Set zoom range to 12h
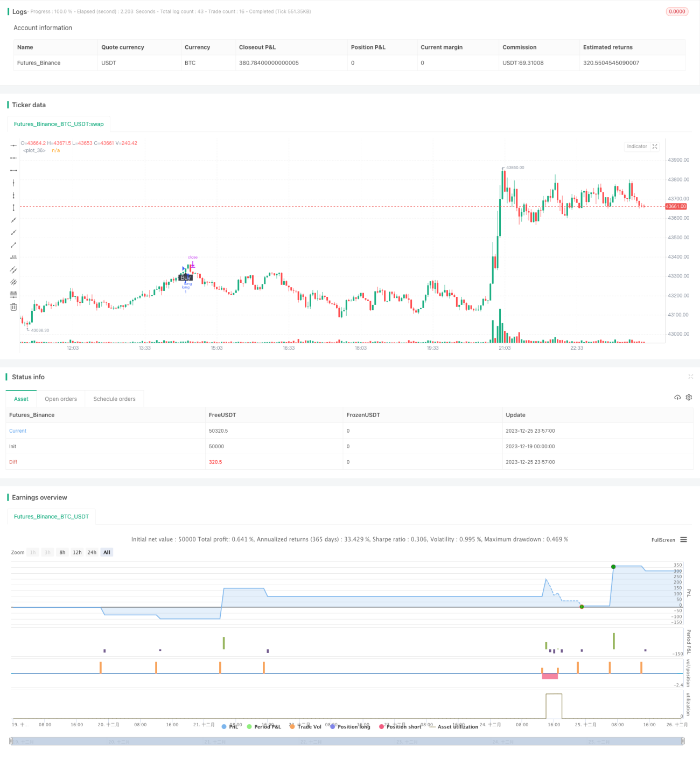Viewport: 700px width, 757px height. [77, 552]
